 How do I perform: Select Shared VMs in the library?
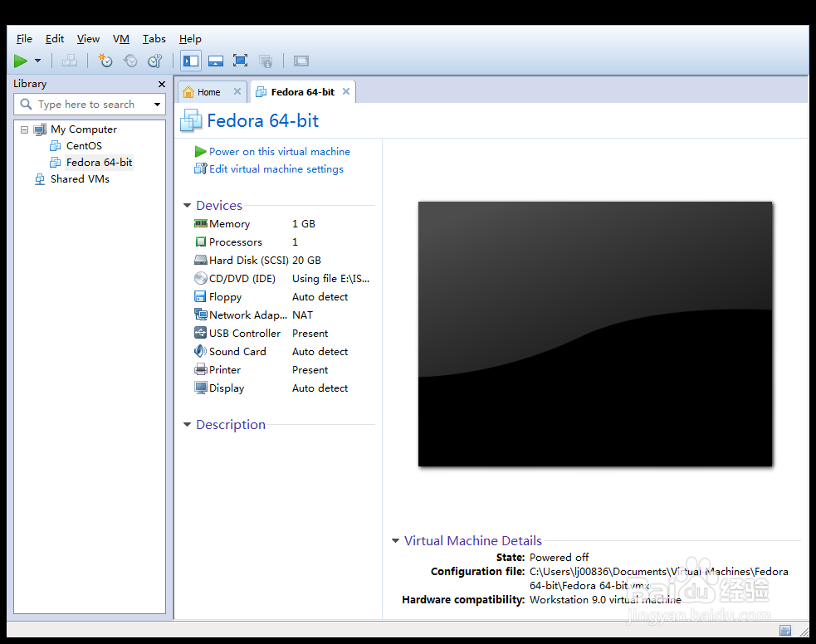[80, 179]
